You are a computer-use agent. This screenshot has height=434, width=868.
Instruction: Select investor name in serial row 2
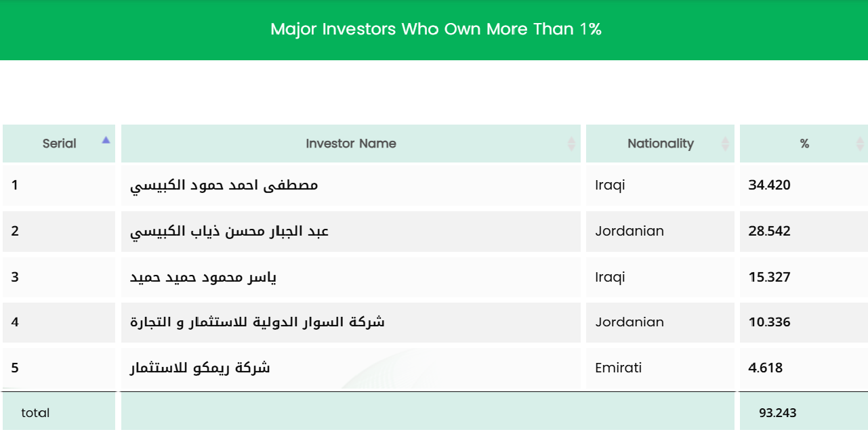point(229,232)
